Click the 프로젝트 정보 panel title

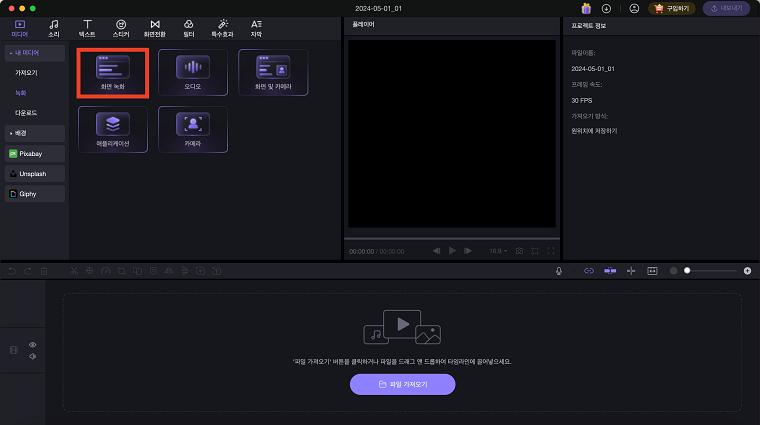point(588,26)
